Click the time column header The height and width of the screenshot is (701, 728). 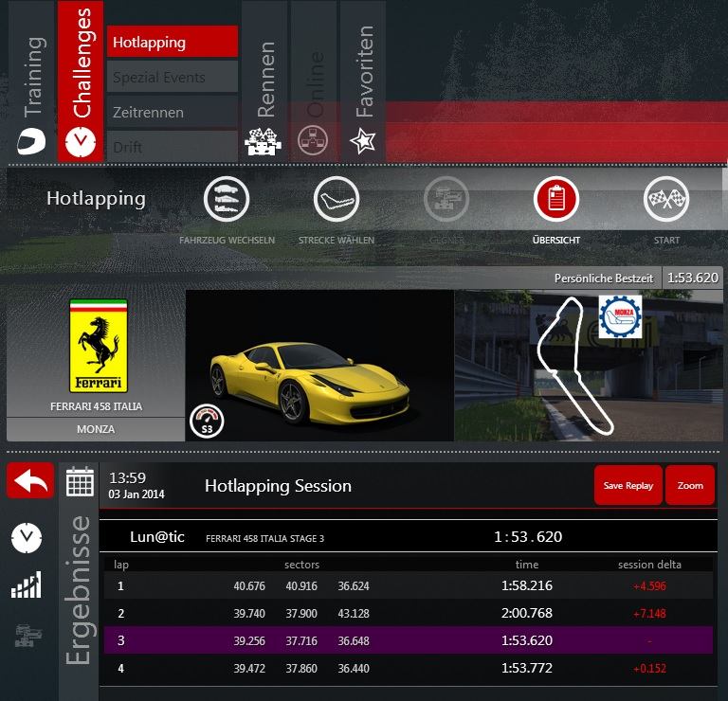tap(527, 565)
